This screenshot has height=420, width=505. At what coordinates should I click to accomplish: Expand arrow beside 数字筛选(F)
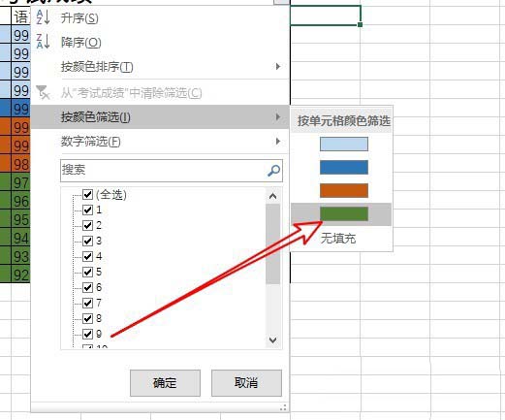click(278, 142)
